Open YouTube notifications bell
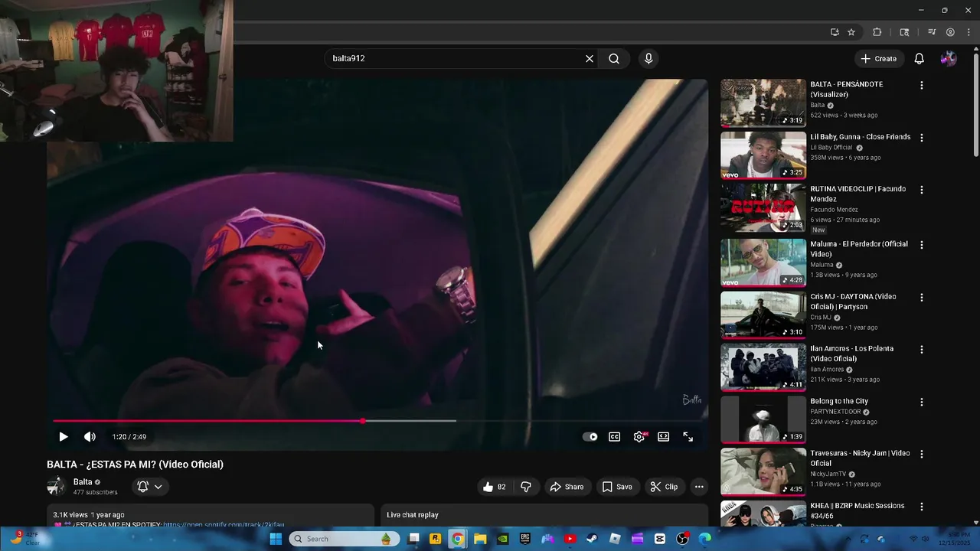The height and width of the screenshot is (551, 980). (920, 58)
